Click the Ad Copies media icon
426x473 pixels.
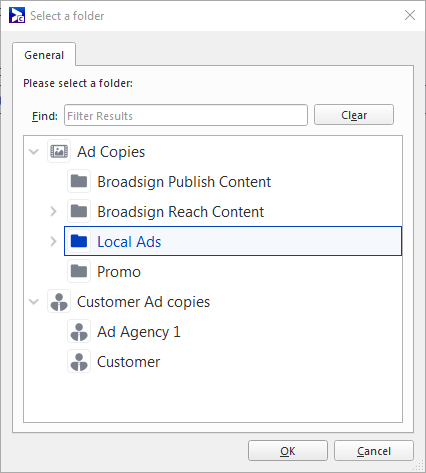coord(59,151)
